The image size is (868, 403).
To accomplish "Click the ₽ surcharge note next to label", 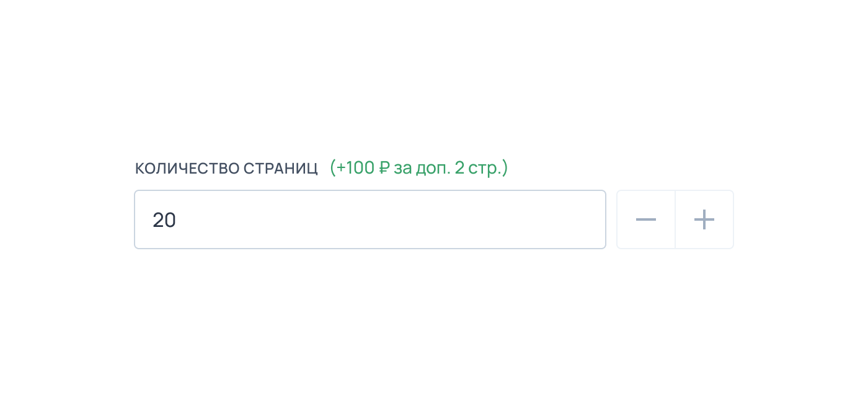I will point(418,168).
